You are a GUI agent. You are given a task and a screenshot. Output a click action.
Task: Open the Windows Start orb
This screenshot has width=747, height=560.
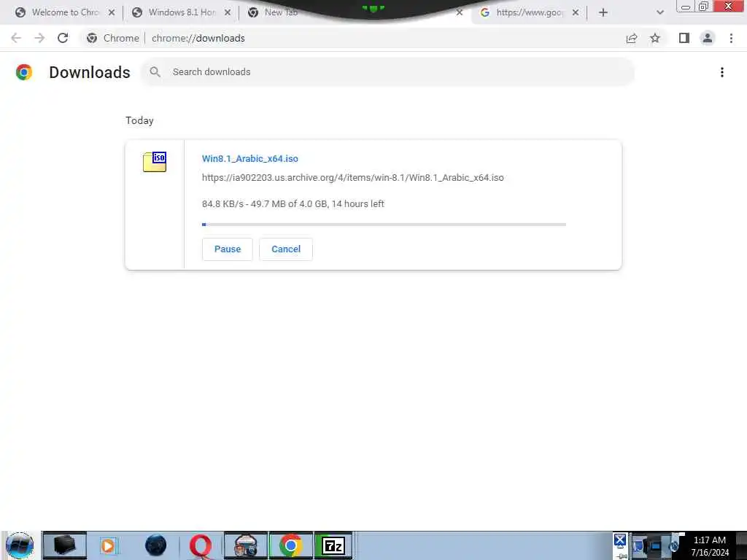(20, 545)
